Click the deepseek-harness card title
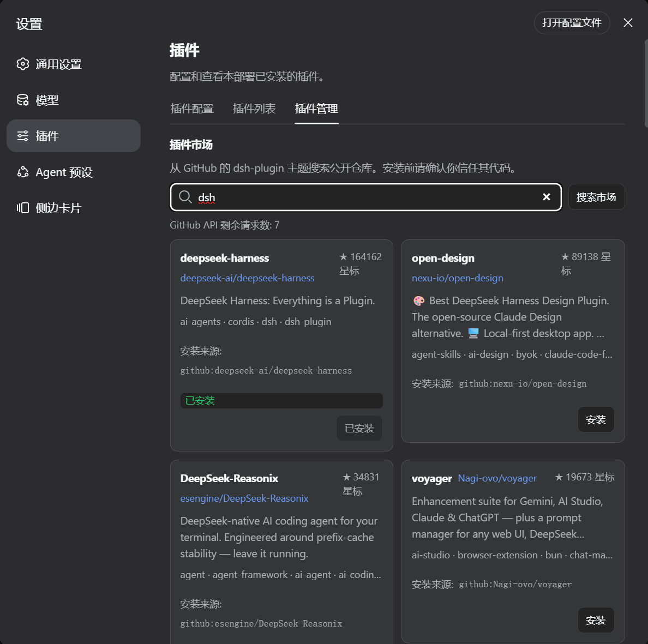The height and width of the screenshot is (644, 648). pos(224,258)
